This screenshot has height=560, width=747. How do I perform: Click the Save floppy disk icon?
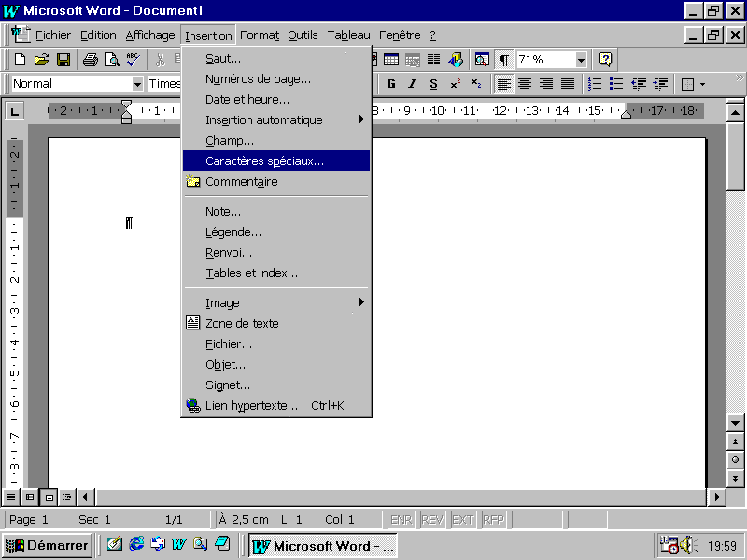(x=63, y=60)
